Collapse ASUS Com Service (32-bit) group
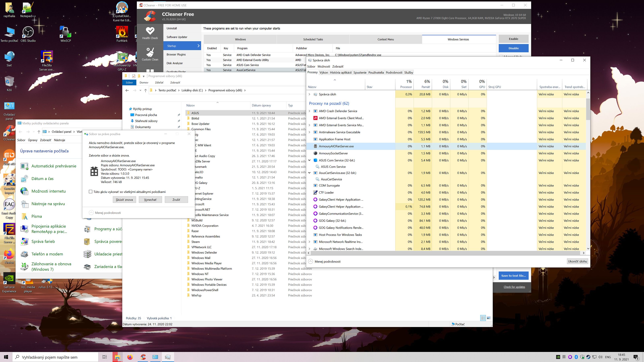The height and width of the screenshot is (362, 644). 310,160
